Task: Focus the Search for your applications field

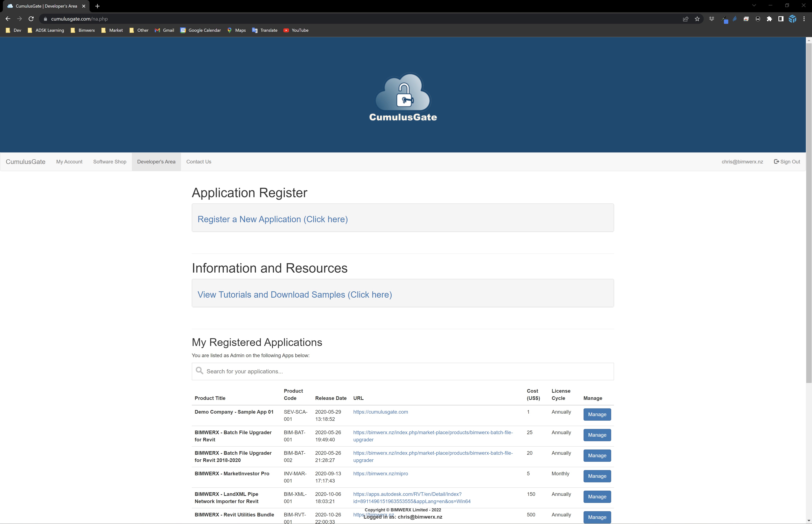Action: tap(403, 371)
